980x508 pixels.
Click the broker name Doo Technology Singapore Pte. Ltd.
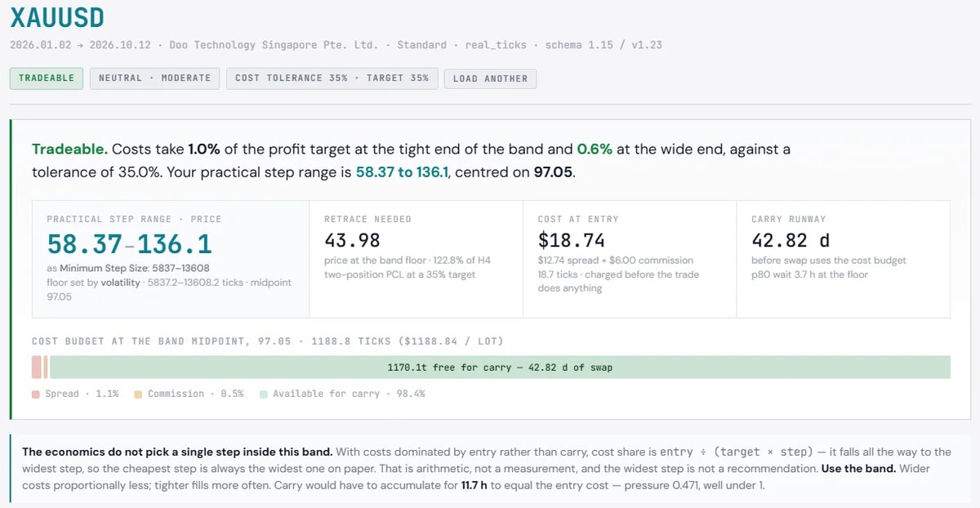coord(274,45)
